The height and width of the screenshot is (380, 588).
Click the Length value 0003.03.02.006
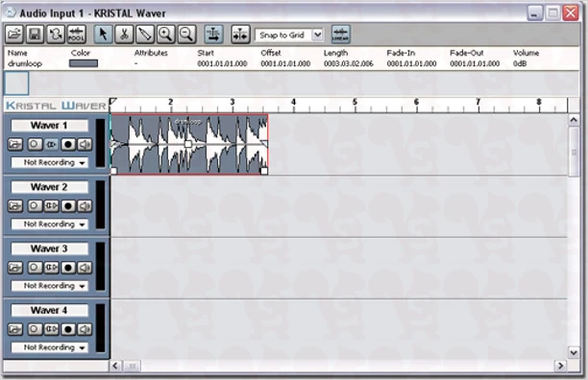coord(349,63)
